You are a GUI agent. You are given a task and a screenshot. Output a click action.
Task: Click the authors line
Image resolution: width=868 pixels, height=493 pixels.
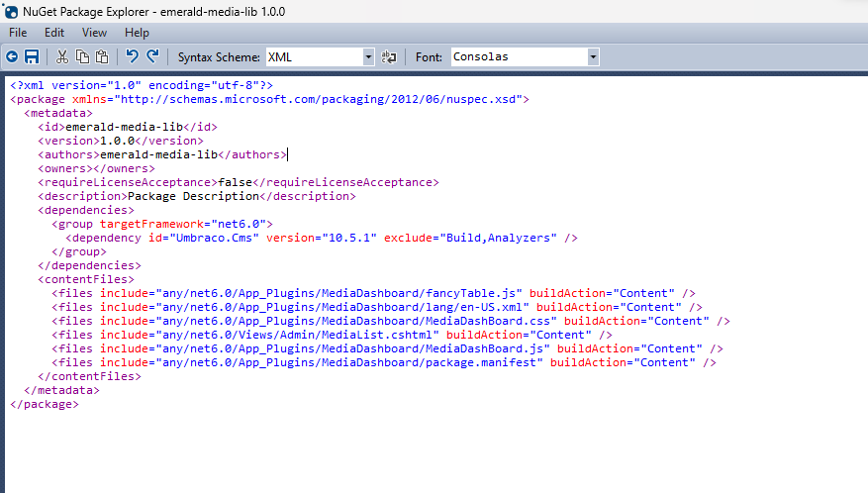[162, 154]
